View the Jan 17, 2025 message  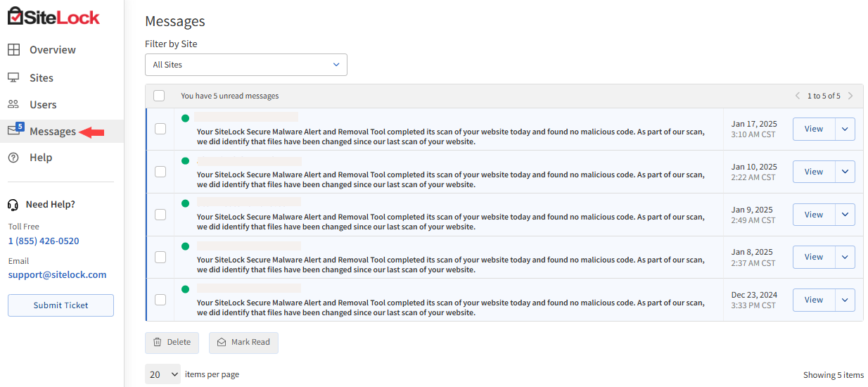point(814,129)
